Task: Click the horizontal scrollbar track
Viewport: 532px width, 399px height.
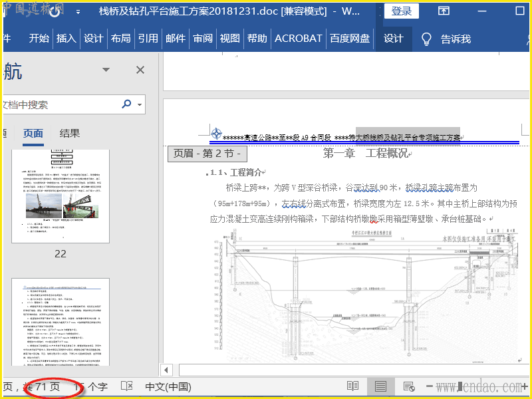Action: coord(354,370)
